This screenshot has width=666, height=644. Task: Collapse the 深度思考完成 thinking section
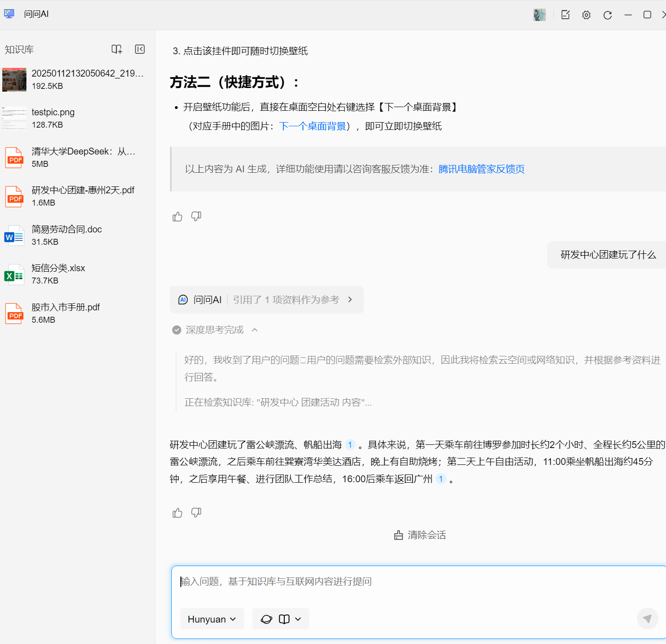coord(255,330)
